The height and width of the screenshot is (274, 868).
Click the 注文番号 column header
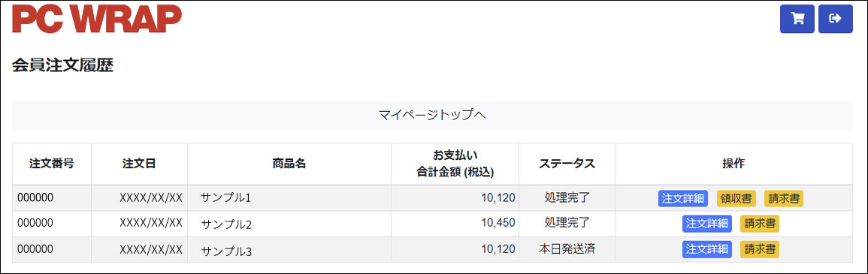pos(52,164)
